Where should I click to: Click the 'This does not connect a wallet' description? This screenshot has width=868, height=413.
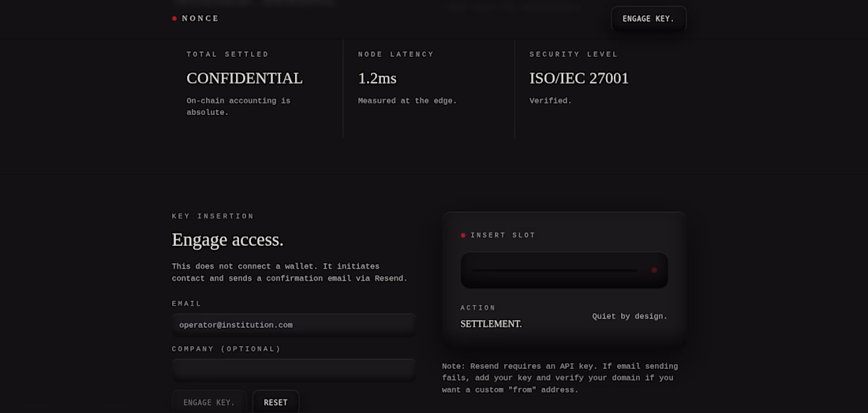coord(290,273)
